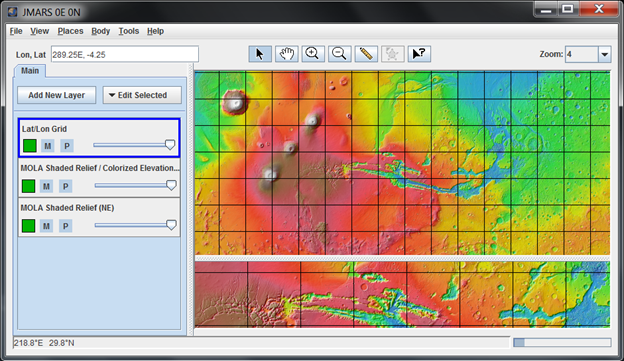The height and width of the screenshot is (361, 624).
Task: Open the Tools menu
Action: (129, 31)
